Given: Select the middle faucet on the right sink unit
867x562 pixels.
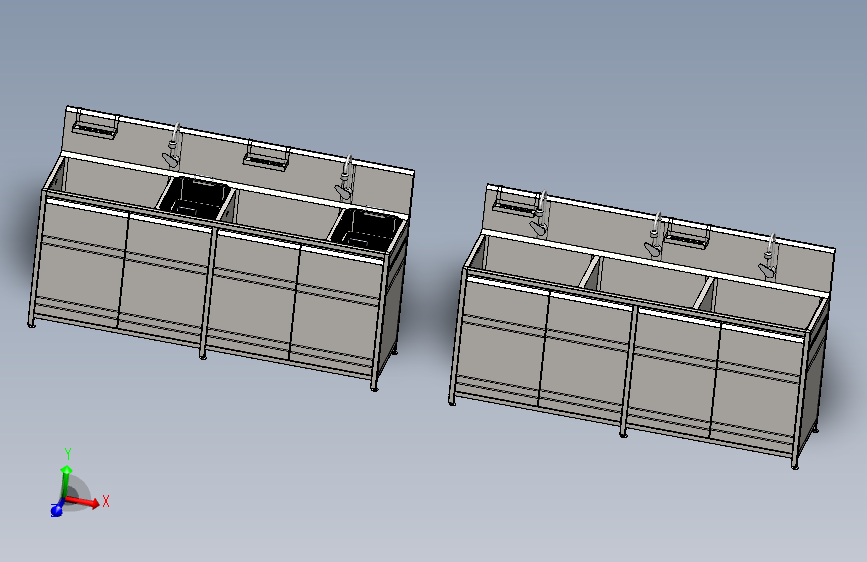Looking at the screenshot, I should click(x=655, y=235).
